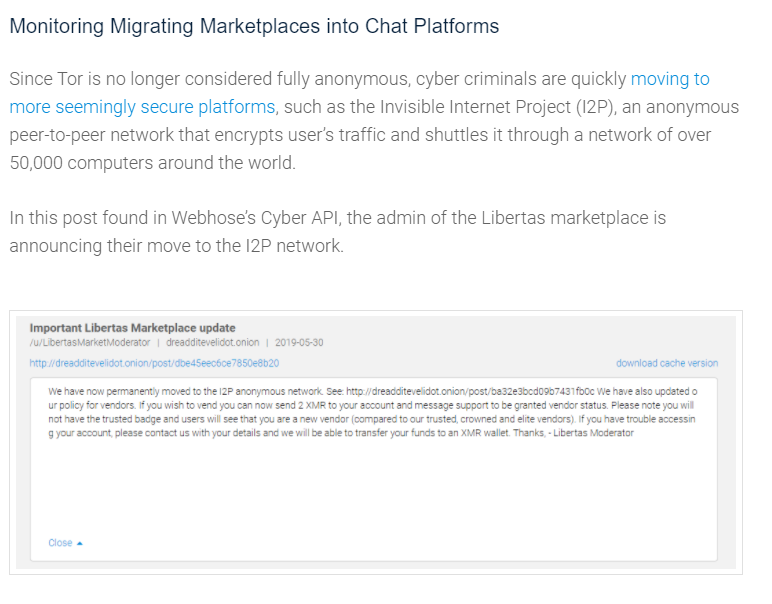Click the collapse arrow next to Close
The image size is (772, 604).
tap(80, 543)
